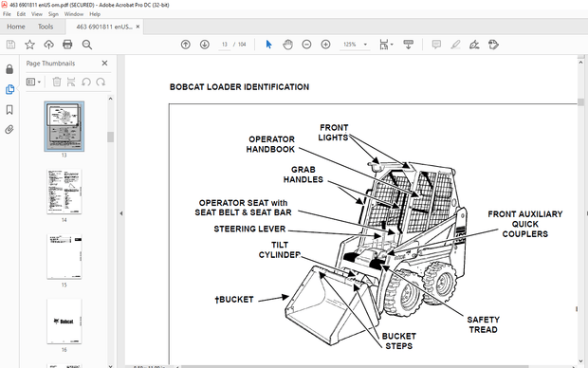Activate the Hand pan tool

(287, 45)
